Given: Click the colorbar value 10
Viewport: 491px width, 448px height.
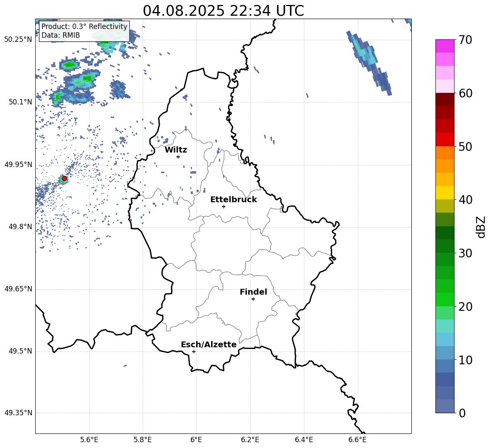Looking at the screenshot, I should 466,360.
